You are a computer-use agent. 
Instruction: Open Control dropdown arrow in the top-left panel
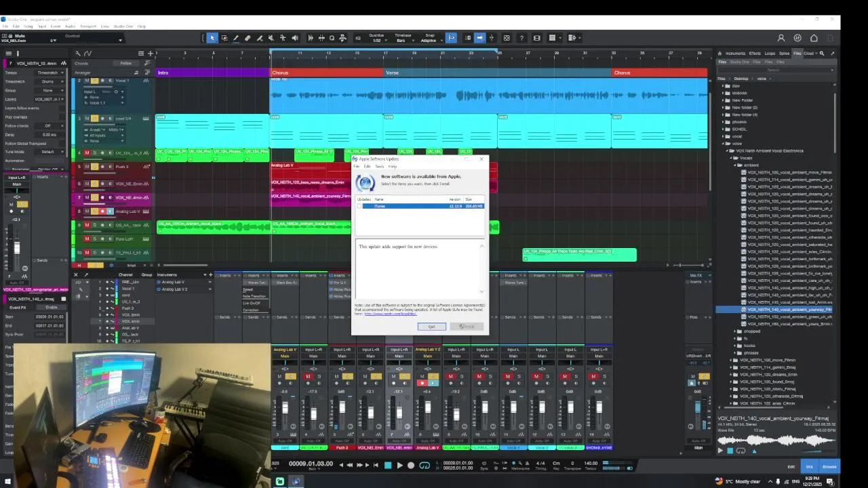click(119, 40)
